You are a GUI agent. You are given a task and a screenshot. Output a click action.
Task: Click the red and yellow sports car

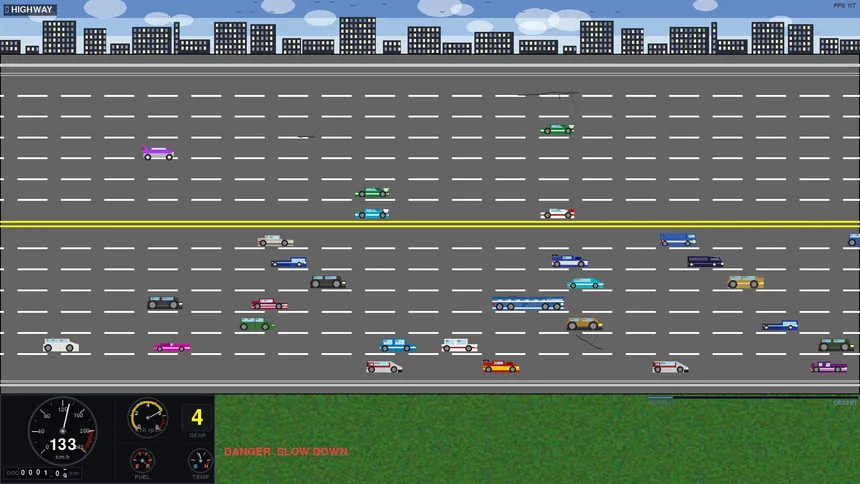(x=501, y=366)
